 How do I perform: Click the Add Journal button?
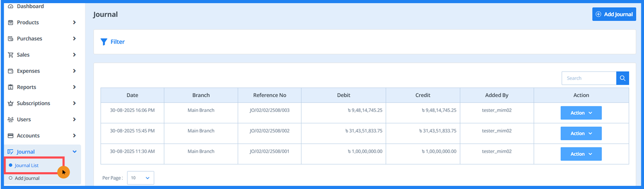(614, 14)
